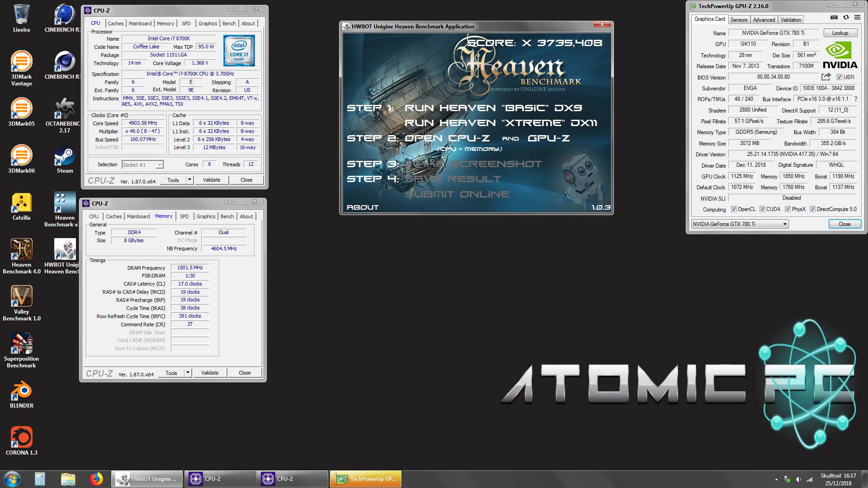Viewport: 868px width, 488px height.
Task: Open 3DMark06 desktop shortcut
Action: point(21,159)
